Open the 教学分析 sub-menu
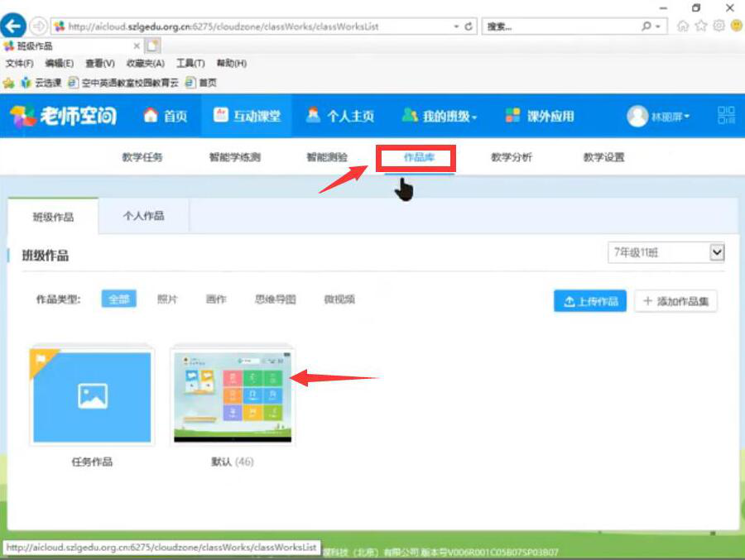 coord(512,156)
